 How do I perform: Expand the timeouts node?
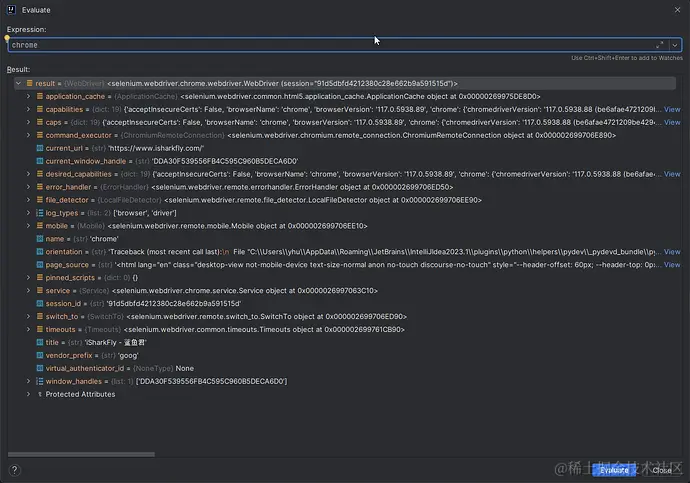28,329
